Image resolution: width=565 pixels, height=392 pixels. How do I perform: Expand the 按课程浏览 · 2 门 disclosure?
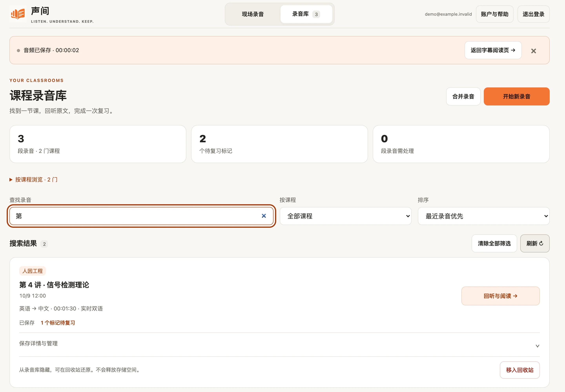tap(33, 180)
